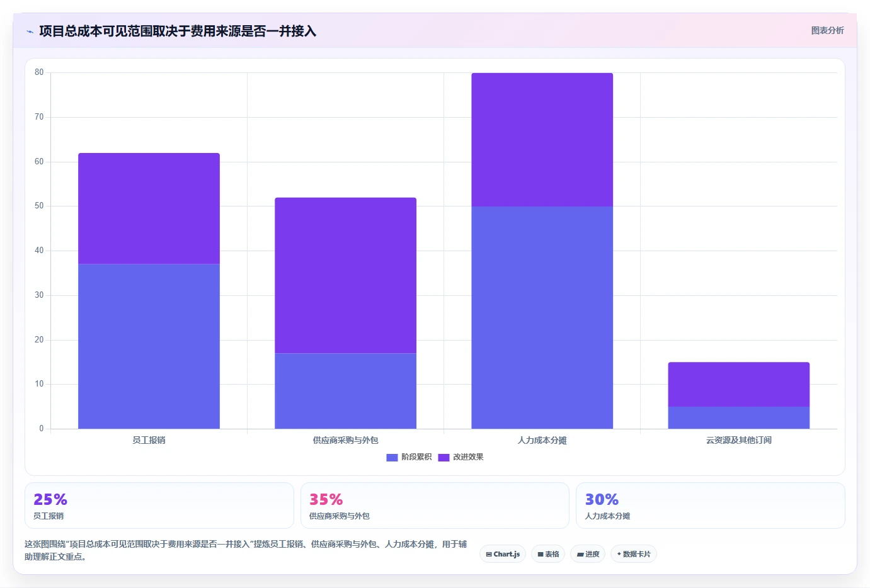The height and width of the screenshot is (588, 870).
Task: Click the purple upper segment of 人力成本分摊 bar
Action: coord(542,140)
